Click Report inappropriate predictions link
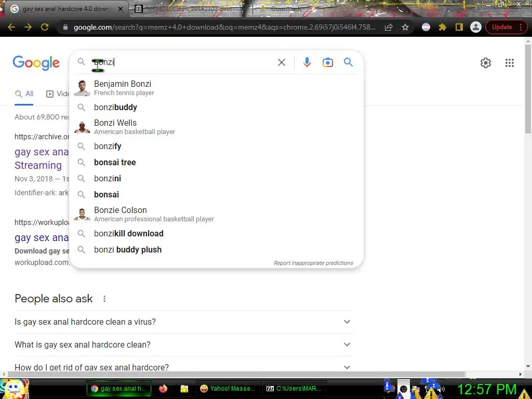Screen dimensions: 532x399 (313, 263)
